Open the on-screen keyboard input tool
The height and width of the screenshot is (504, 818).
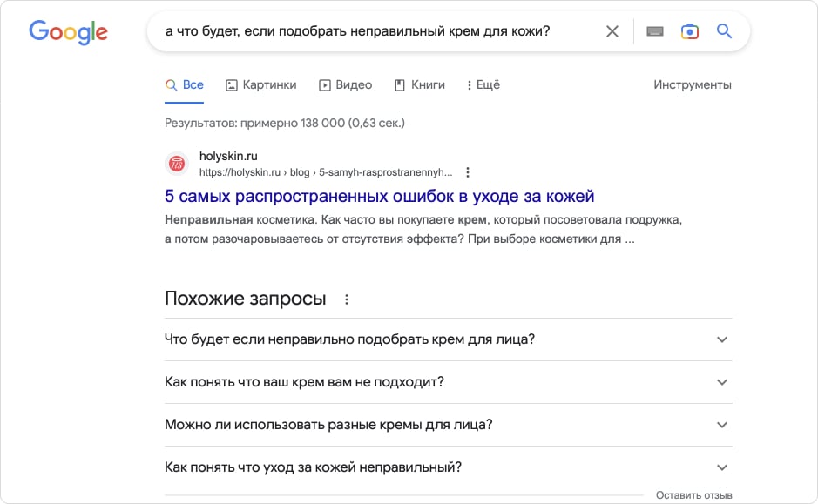(655, 31)
